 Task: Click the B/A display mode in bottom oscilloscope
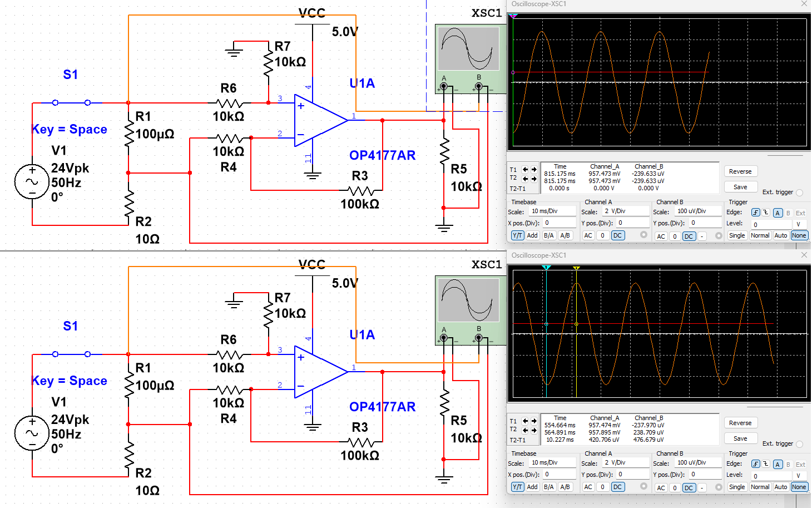pos(548,487)
